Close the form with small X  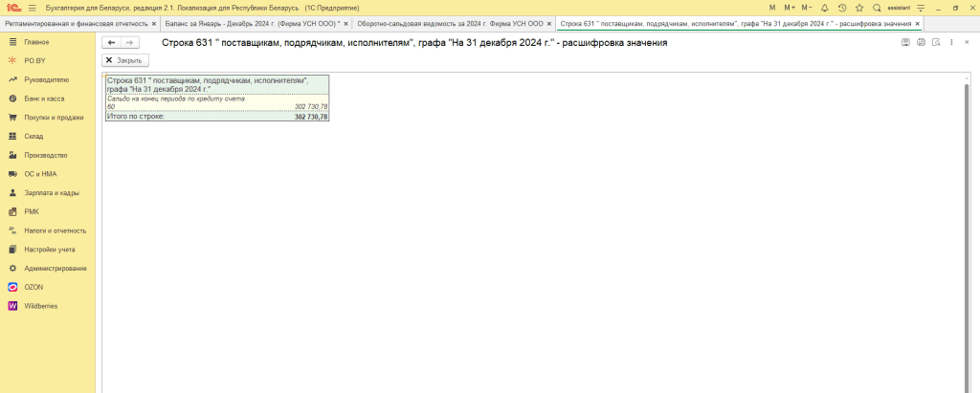[x=967, y=42]
